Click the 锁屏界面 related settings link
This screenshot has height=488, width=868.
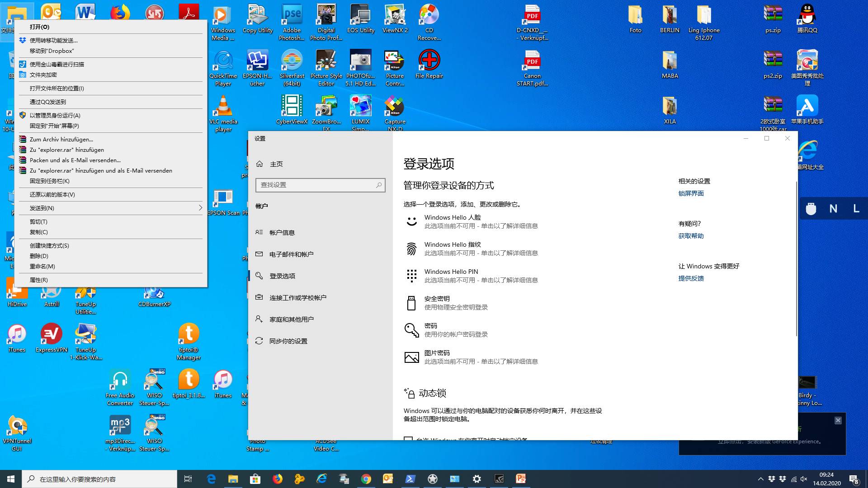691,193
